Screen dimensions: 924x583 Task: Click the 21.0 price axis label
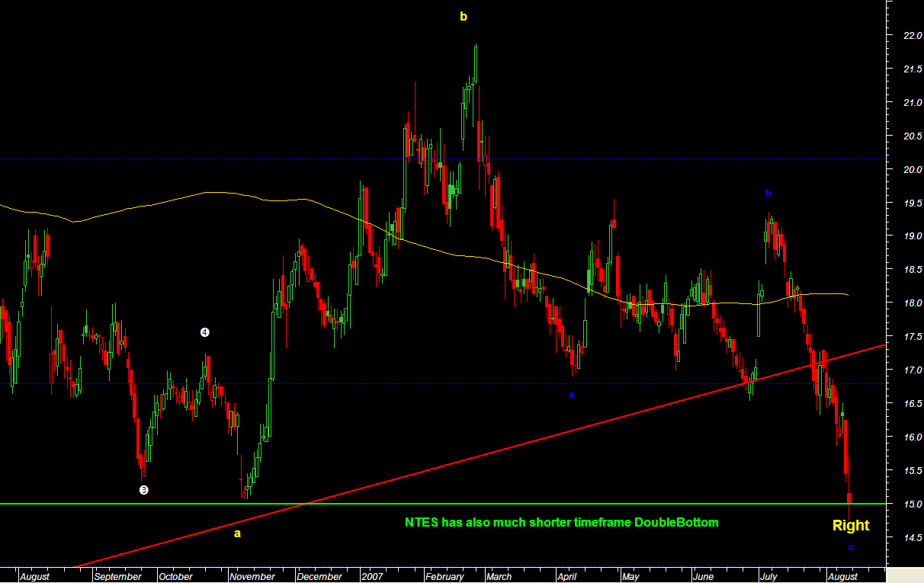913,102
